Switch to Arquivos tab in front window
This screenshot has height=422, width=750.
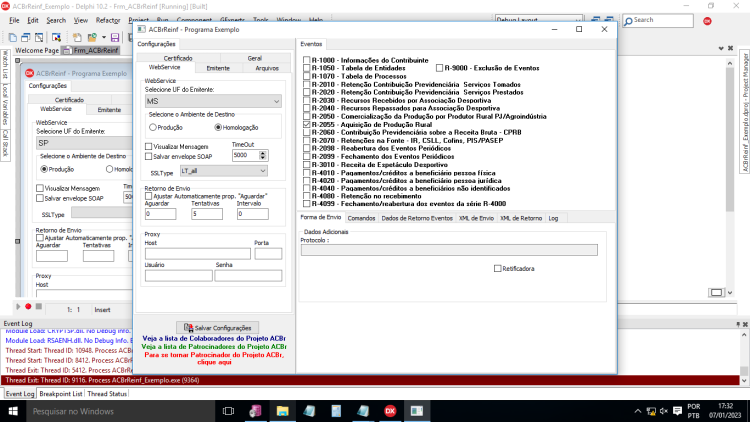[267, 68]
